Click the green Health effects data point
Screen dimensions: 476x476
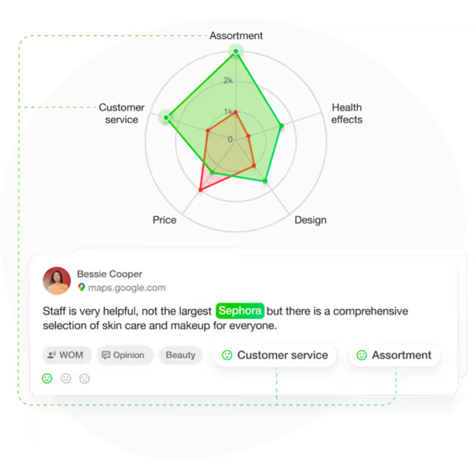point(281,126)
